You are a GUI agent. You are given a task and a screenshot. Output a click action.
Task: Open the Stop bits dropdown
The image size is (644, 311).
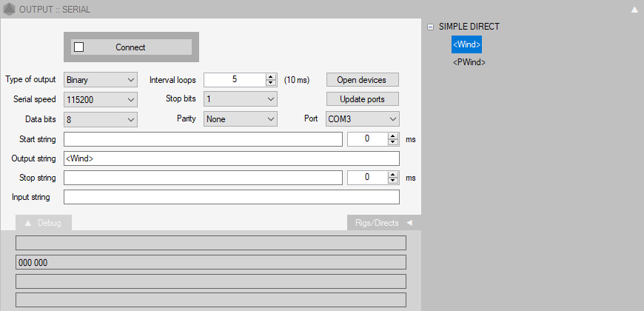240,99
